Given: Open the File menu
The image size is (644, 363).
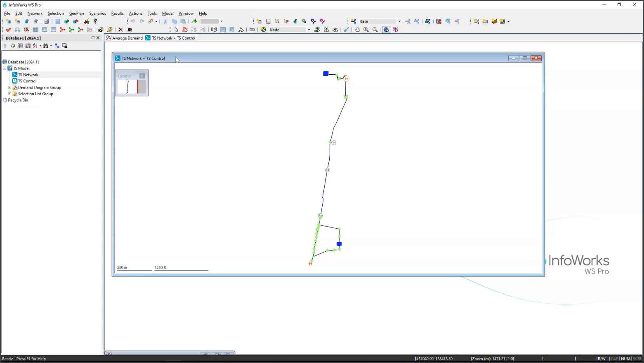Looking at the screenshot, I should [7, 13].
